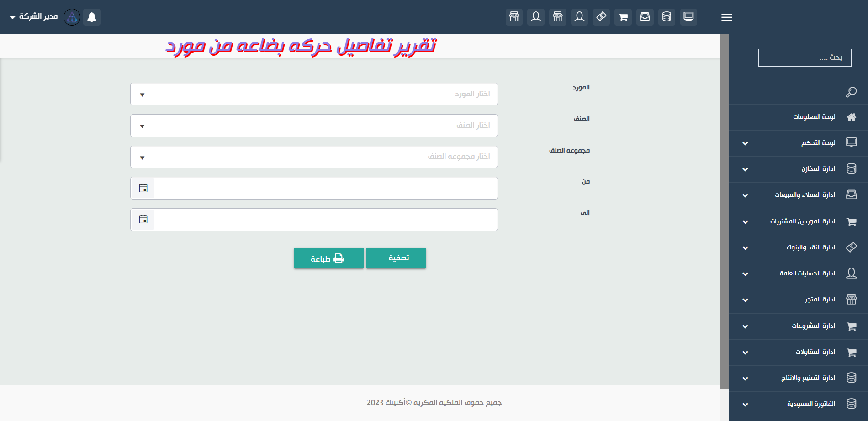Click the tag icon beside ادارة النقد والبنوك
The image size is (868, 421).
(851, 247)
